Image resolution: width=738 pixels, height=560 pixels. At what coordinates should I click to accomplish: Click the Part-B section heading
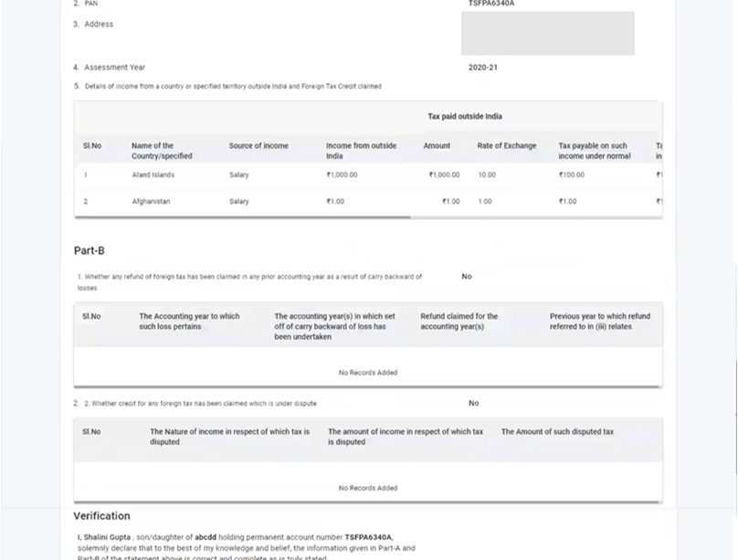point(90,250)
